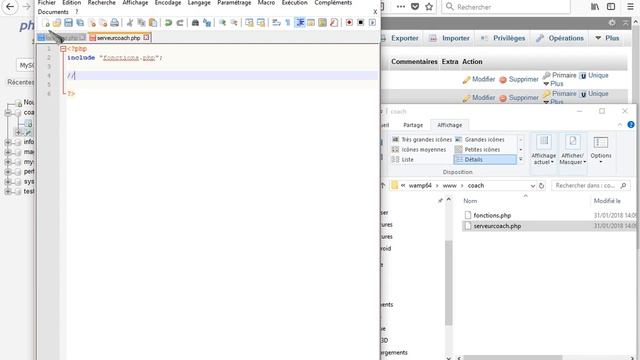Toggle show all characters pilcrow icon

coord(288,23)
